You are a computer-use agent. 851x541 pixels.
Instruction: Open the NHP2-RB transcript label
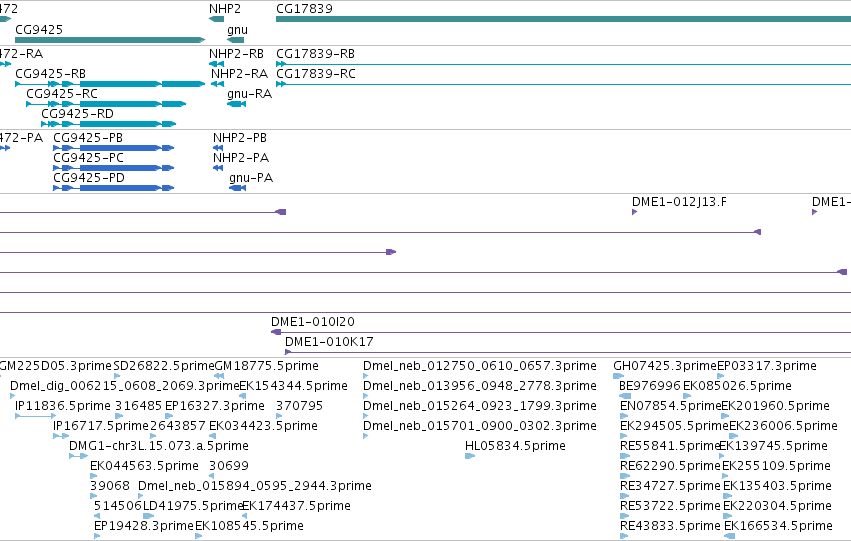[236, 54]
